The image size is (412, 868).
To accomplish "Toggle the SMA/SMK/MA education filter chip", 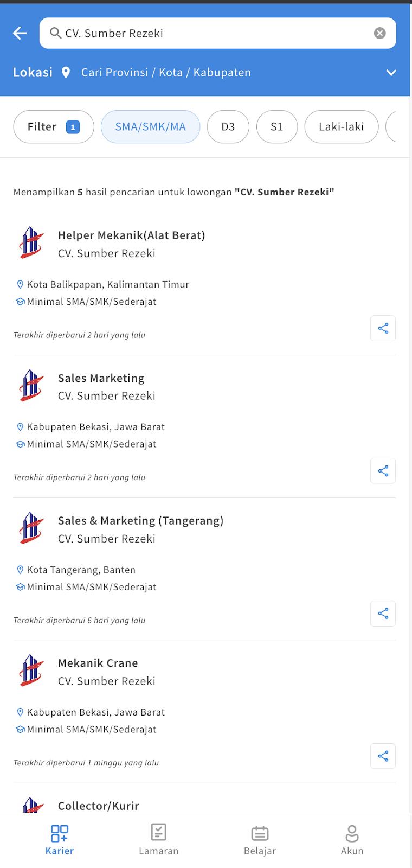I will tap(150, 126).
